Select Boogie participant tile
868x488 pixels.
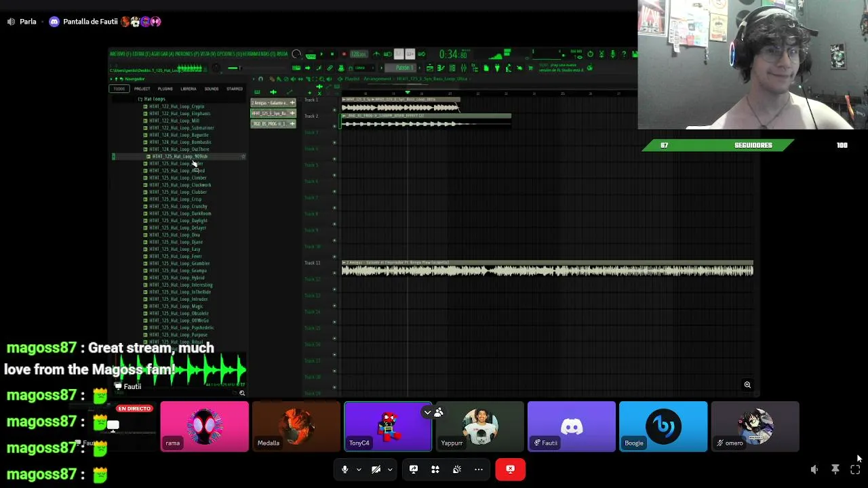click(663, 426)
